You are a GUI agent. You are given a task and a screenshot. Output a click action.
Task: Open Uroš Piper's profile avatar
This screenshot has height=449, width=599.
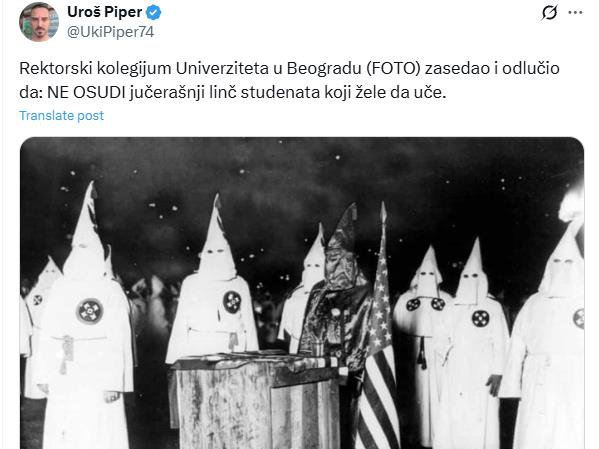point(39,22)
